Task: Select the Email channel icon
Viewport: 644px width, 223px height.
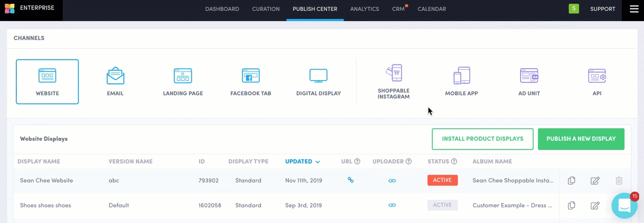Action: pos(115,76)
